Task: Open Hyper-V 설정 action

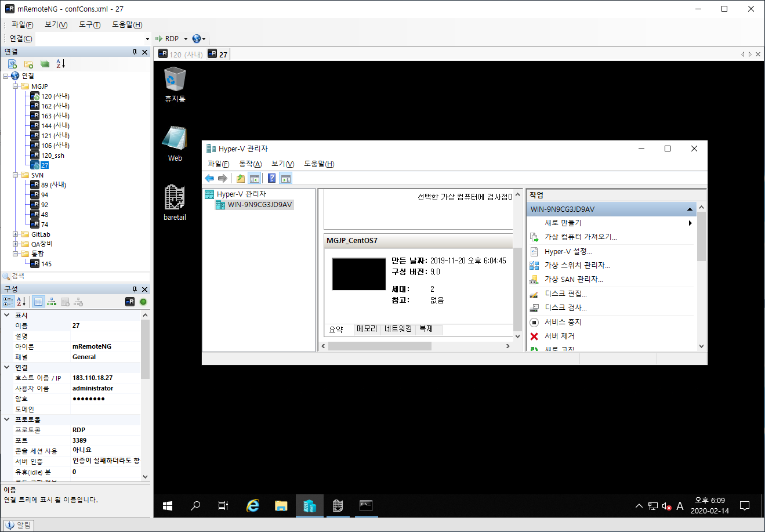Action: pyautogui.click(x=568, y=252)
